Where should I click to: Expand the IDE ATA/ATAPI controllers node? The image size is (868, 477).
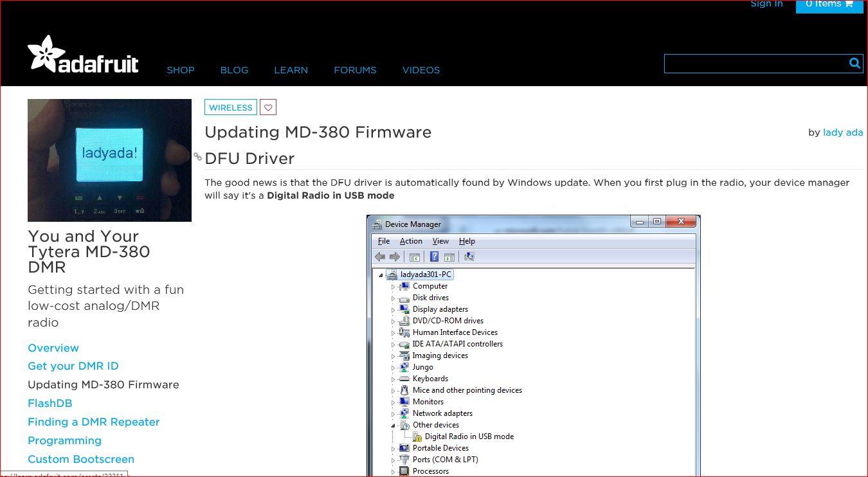coord(393,345)
